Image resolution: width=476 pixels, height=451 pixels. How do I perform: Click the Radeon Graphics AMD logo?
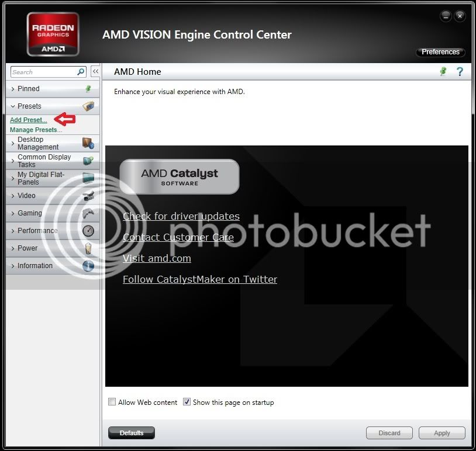click(x=53, y=34)
